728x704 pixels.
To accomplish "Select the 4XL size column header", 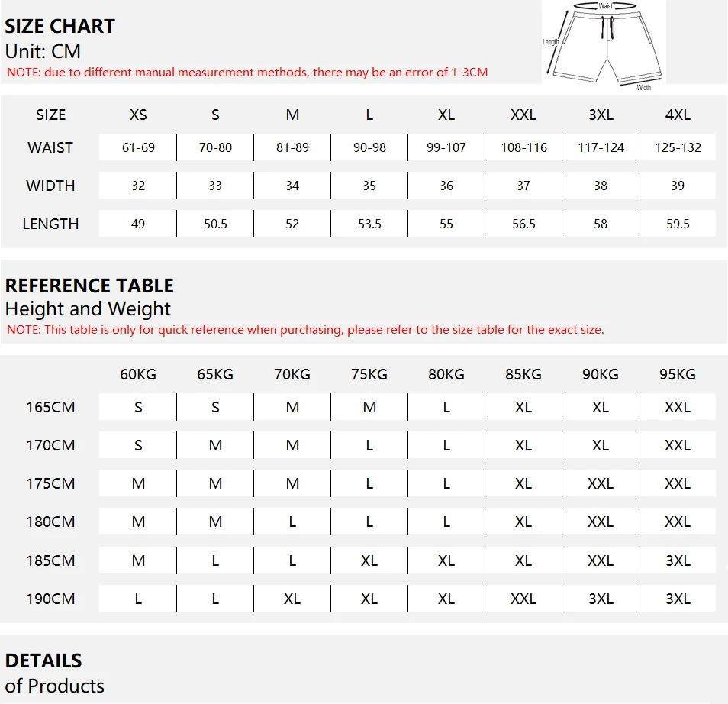I will click(x=678, y=115).
